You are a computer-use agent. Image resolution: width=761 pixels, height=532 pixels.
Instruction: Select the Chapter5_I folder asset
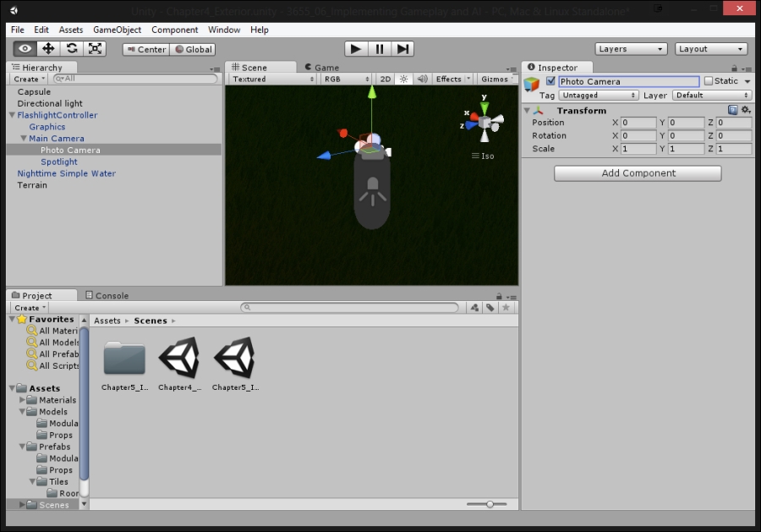tap(125, 364)
